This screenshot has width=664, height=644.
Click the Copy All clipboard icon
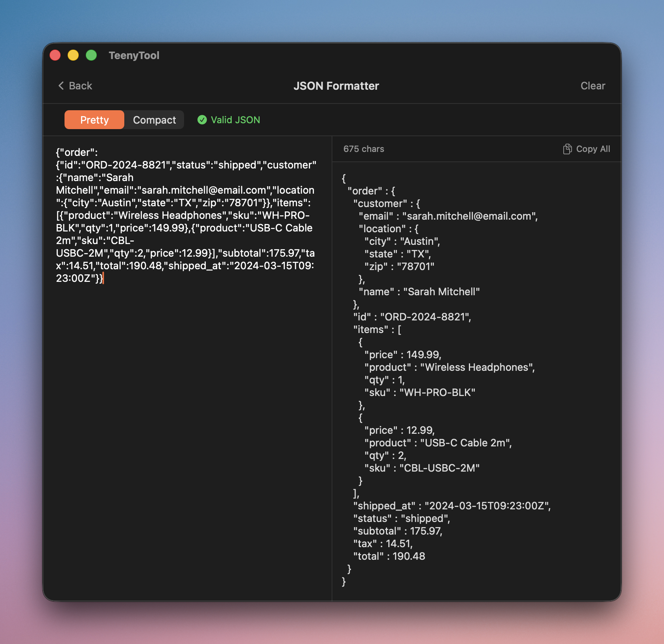568,149
